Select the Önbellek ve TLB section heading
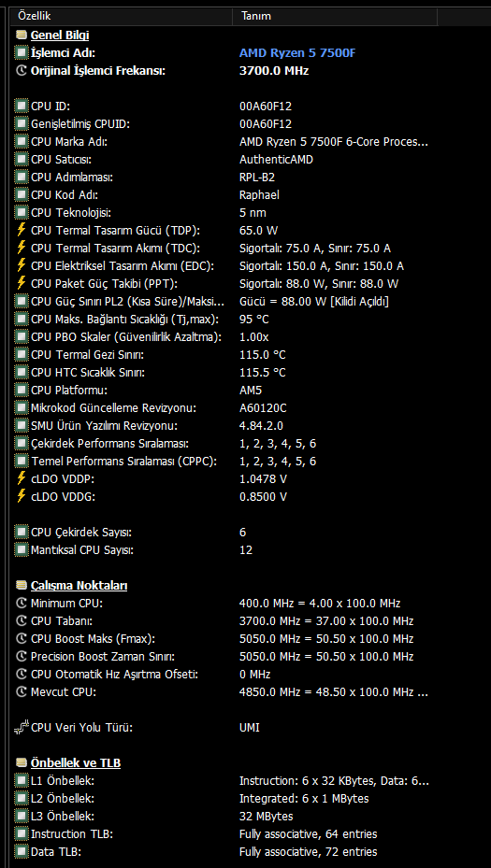The width and height of the screenshot is (491, 868). coord(76,762)
